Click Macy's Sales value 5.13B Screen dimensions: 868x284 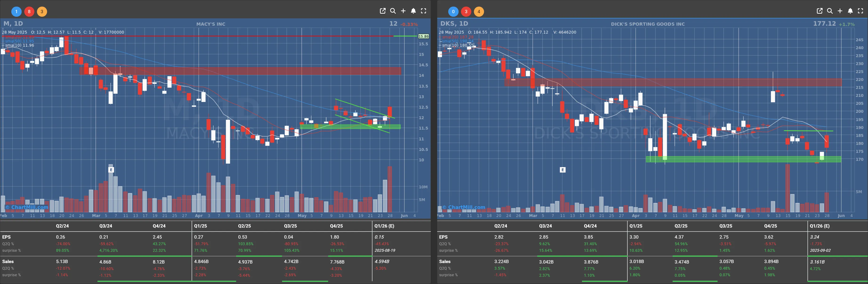[62, 261]
